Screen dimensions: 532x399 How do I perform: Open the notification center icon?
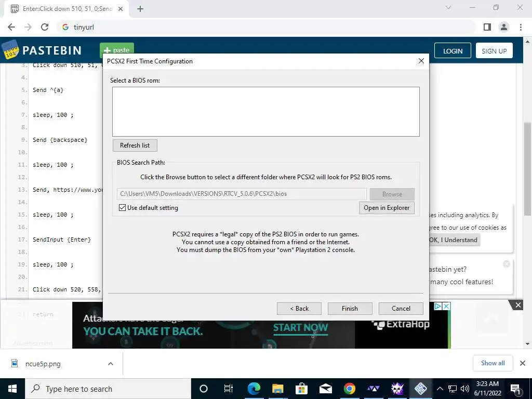tap(516, 389)
